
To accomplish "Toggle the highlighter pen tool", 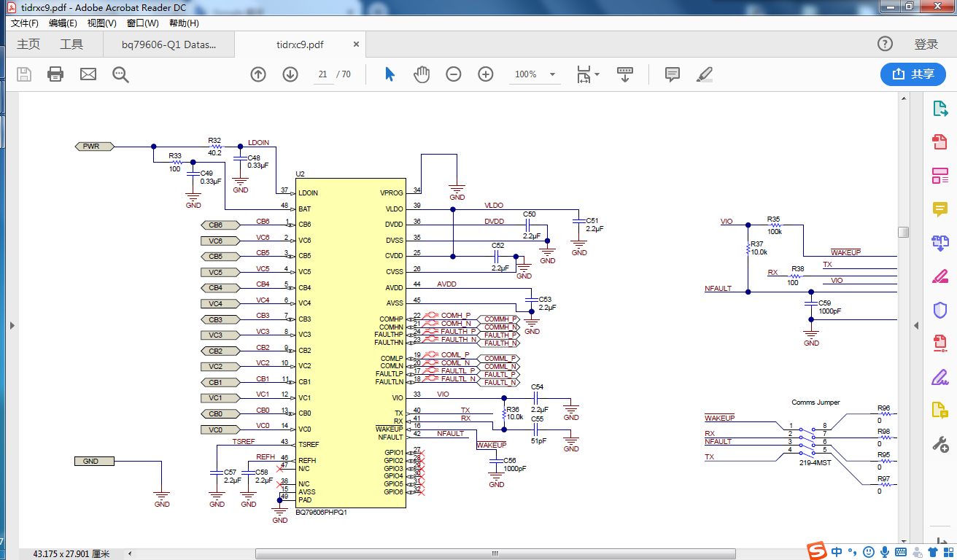I will pyautogui.click(x=705, y=74).
